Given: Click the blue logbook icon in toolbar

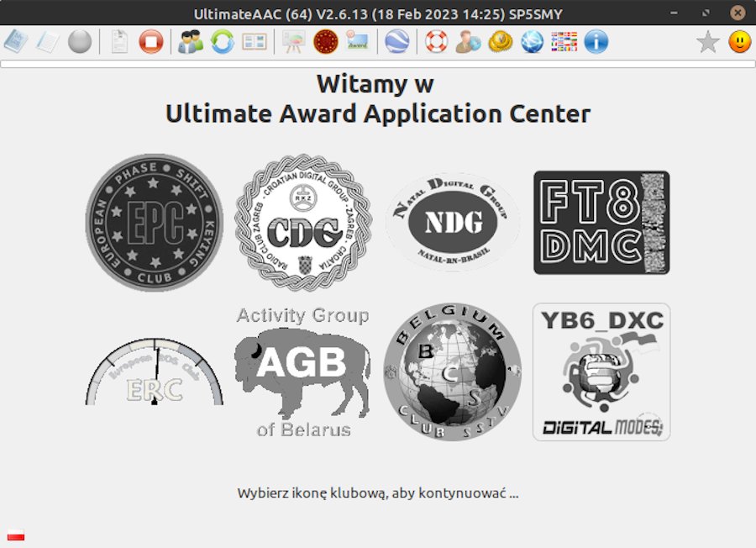Looking at the screenshot, I should pyautogui.click(x=15, y=41).
